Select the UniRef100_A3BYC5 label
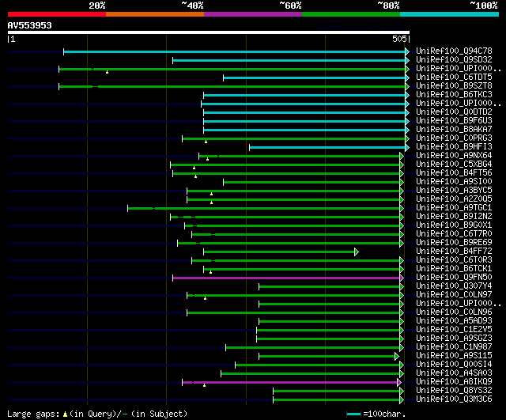The image size is (506, 420). (x=454, y=191)
